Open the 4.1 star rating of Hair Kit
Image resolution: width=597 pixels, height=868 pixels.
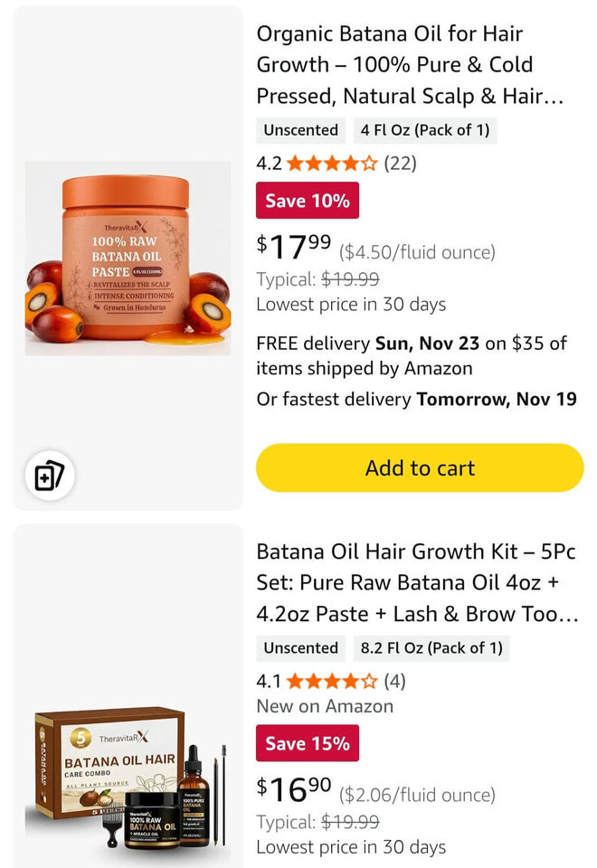click(331, 681)
